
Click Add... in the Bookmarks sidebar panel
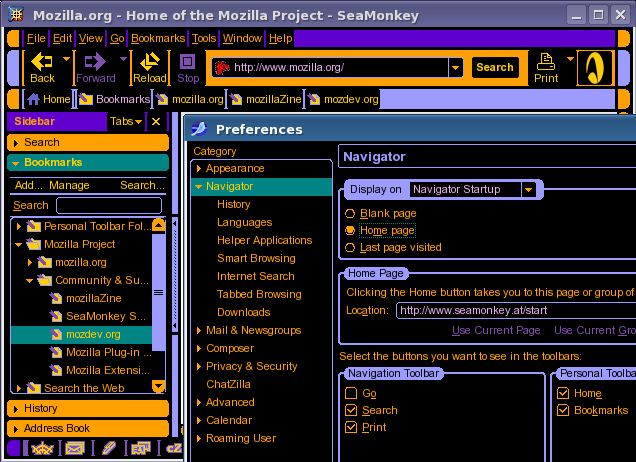click(28, 185)
